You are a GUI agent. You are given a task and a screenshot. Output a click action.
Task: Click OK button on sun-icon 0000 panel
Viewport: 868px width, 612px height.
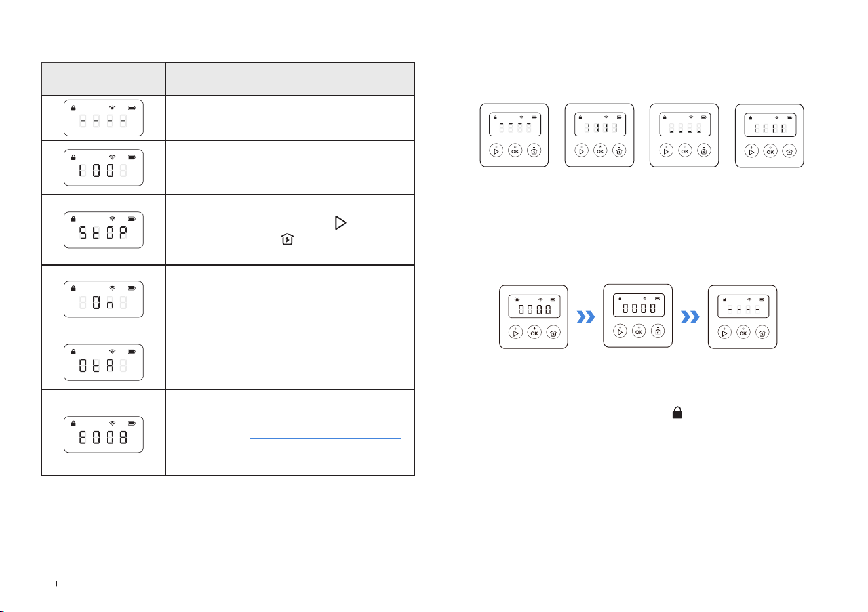coord(534,333)
